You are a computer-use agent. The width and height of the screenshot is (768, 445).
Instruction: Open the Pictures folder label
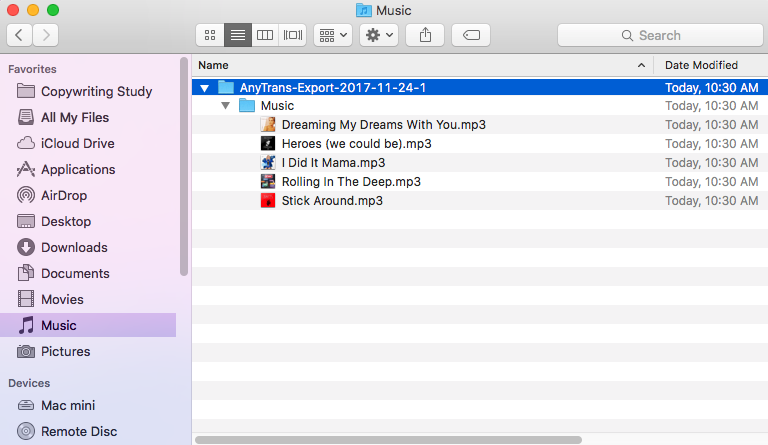pyautogui.click(x=66, y=351)
